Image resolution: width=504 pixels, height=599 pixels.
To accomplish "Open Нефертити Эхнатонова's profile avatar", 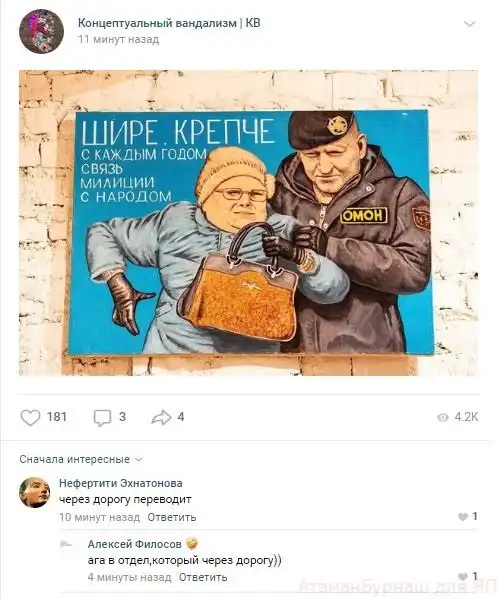I will [x=34, y=492].
